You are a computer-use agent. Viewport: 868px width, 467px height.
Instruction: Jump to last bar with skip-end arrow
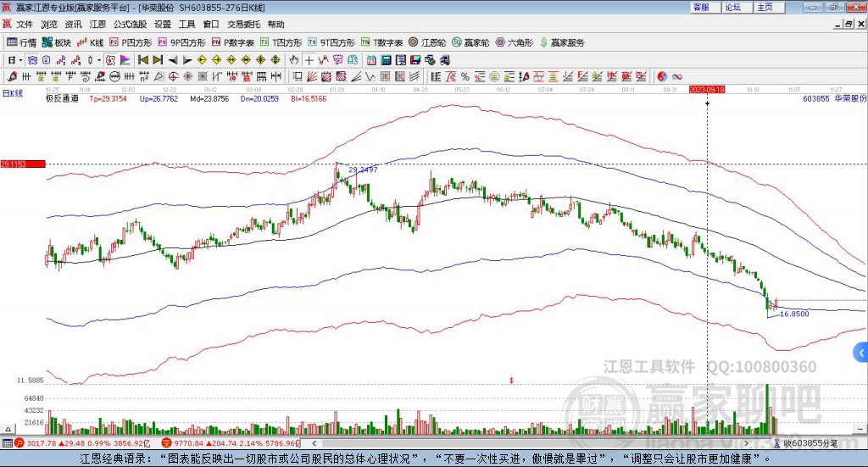point(158,60)
